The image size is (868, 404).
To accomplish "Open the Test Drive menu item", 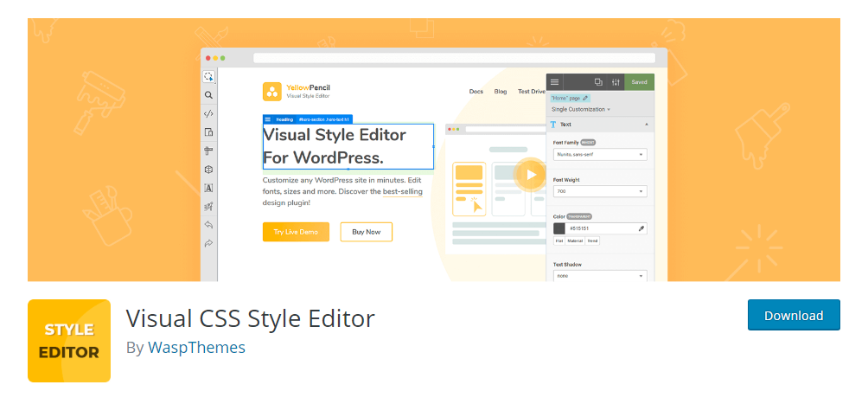I will [532, 92].
